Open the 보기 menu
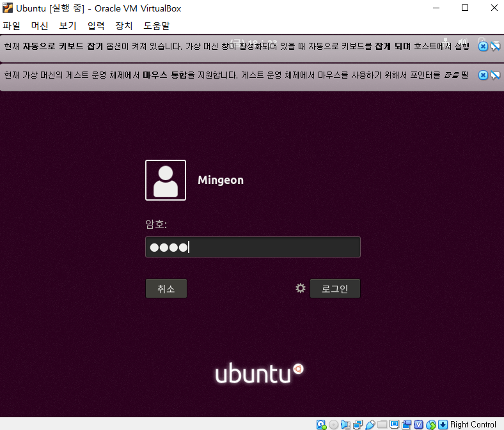Screen dimensions: 504x430 pyautogui.click(x=68, y=26)
